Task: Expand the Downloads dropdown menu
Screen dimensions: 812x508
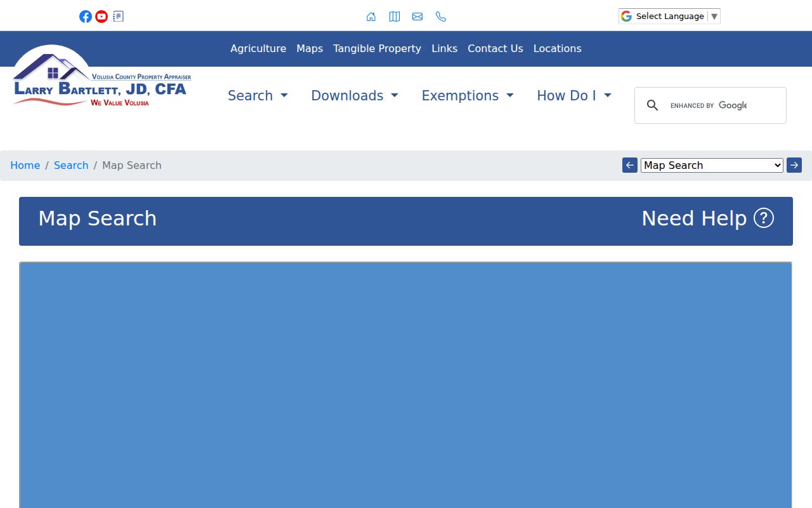Action: pyautogui.click(x=355, y=95)
